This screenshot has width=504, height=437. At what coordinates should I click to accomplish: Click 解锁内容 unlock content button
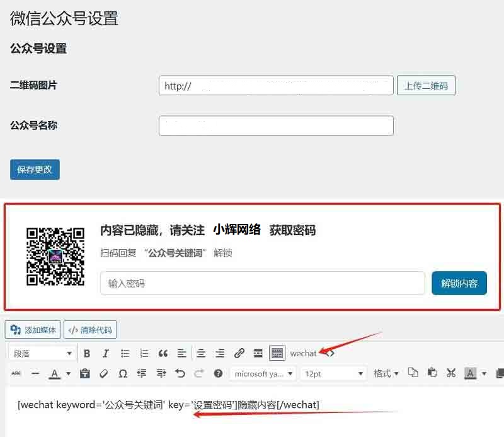click(459, 283)
